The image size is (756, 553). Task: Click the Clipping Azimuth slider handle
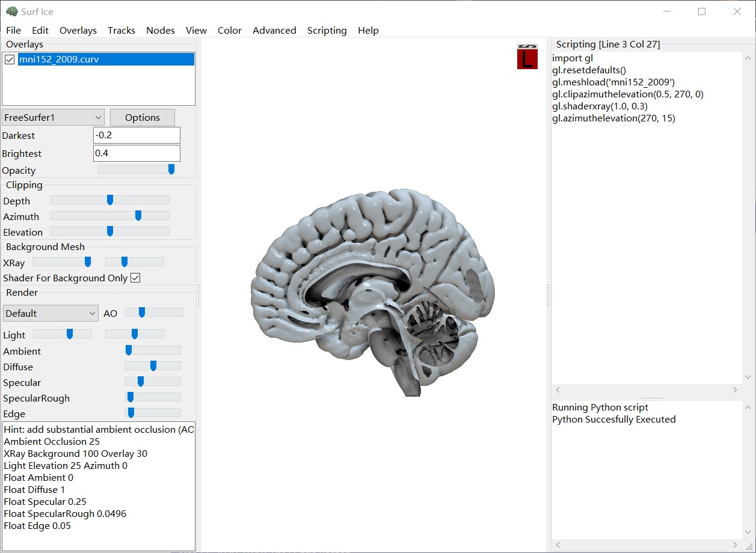click(138, 216)
